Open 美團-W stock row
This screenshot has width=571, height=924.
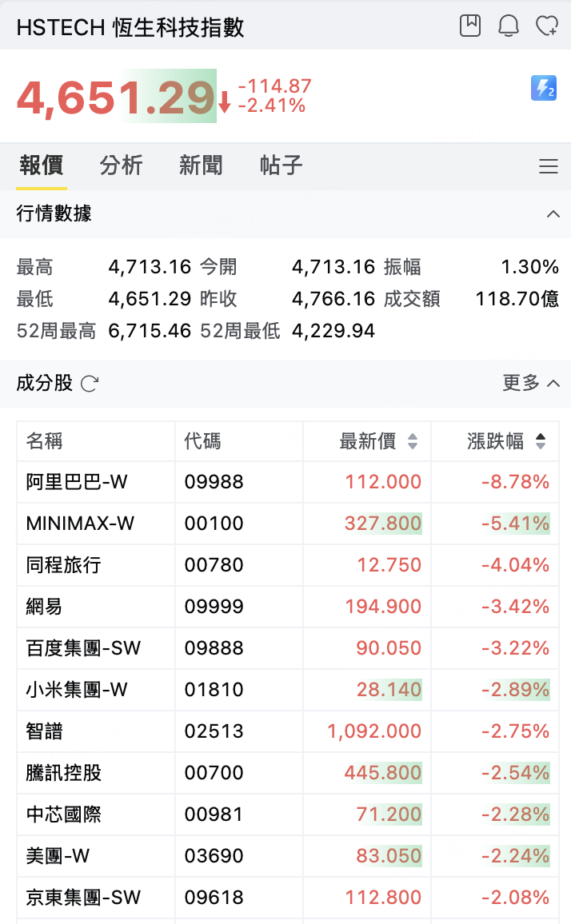(x=288, y=855)
